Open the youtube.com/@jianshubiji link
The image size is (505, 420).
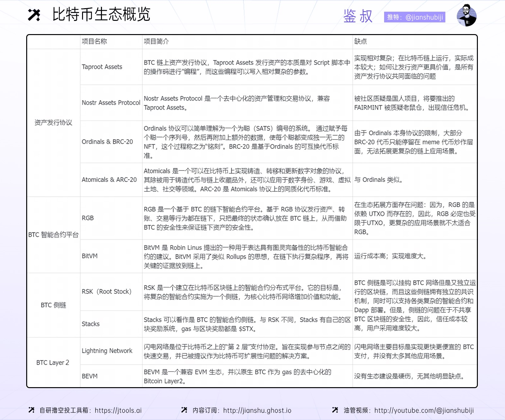coord(424,410)
